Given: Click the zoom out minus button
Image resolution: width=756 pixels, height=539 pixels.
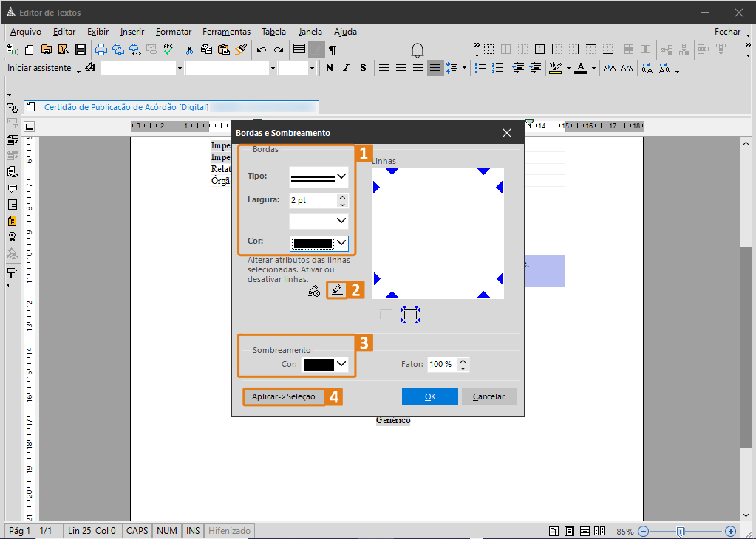Looking at the screenshot, I should point(643,532).
